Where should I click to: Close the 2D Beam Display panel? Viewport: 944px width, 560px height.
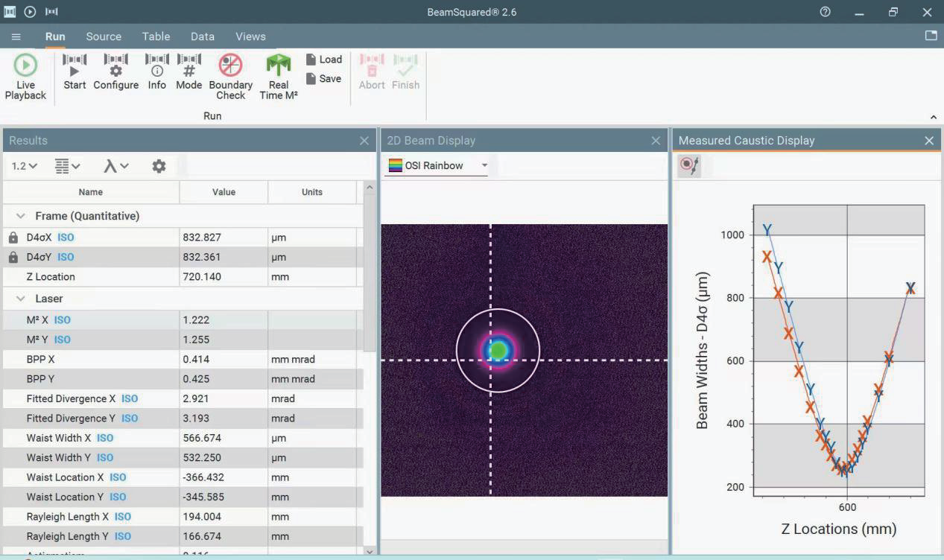click(656, 141)
